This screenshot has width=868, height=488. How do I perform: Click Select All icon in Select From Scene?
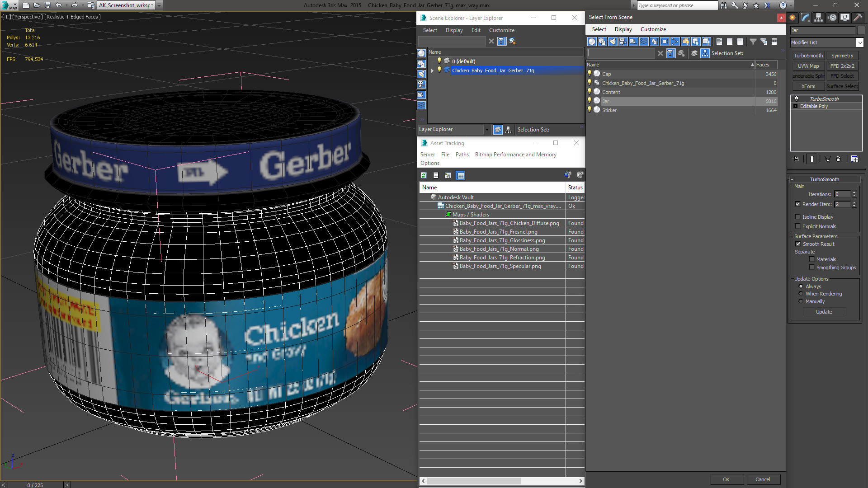click(719, 42)
